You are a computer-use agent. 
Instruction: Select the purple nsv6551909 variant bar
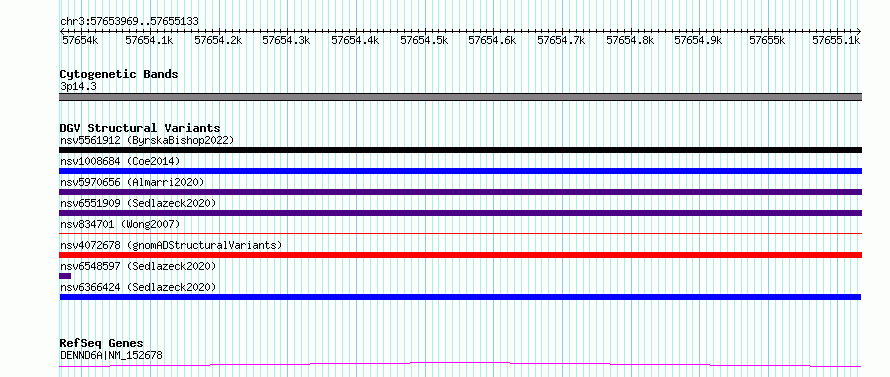pos(460,213)
